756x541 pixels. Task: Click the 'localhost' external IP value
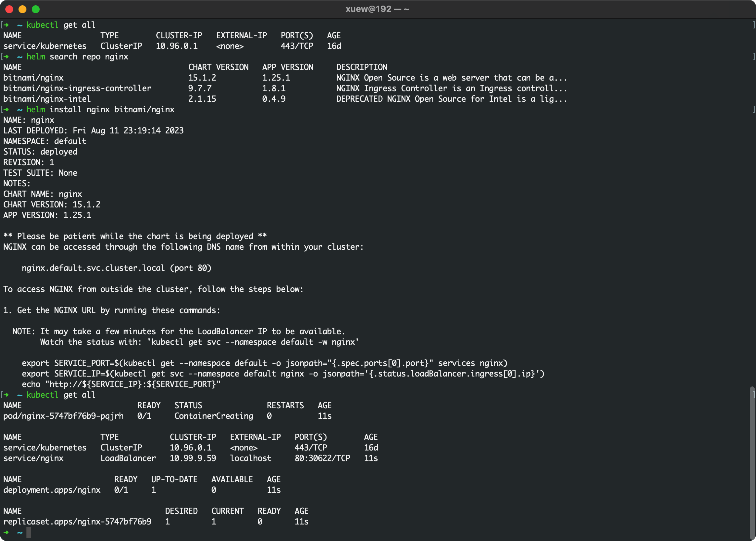coord(250,458)
